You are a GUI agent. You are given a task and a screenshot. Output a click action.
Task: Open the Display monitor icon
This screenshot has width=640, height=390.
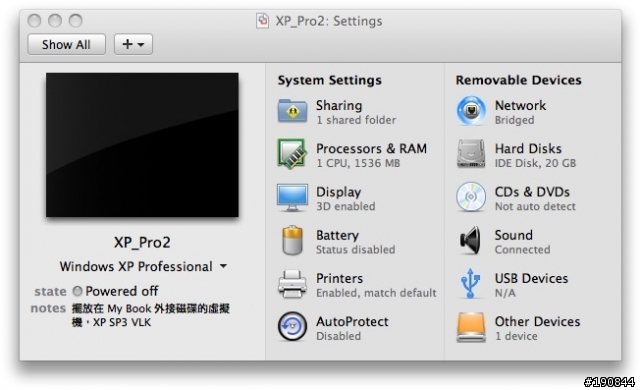coord(292,198)
